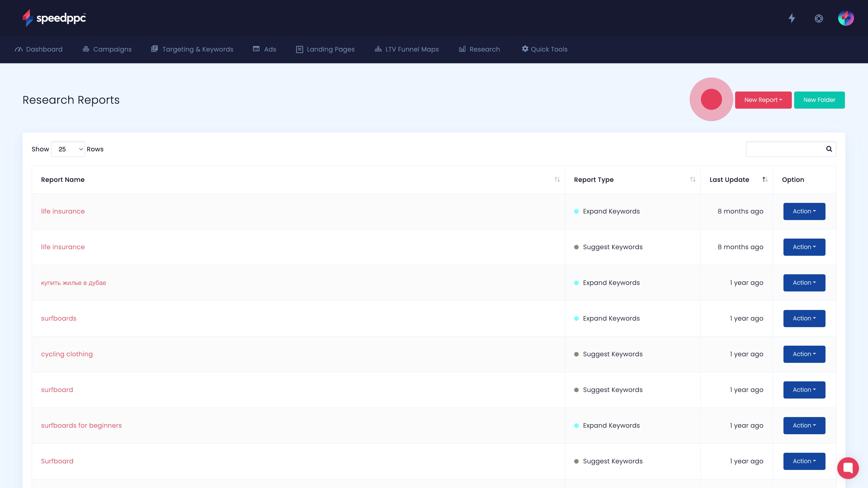Screen dimensions: 868x488
Task: Toggle sort on Report Name column
Action: tap(557, 180)
